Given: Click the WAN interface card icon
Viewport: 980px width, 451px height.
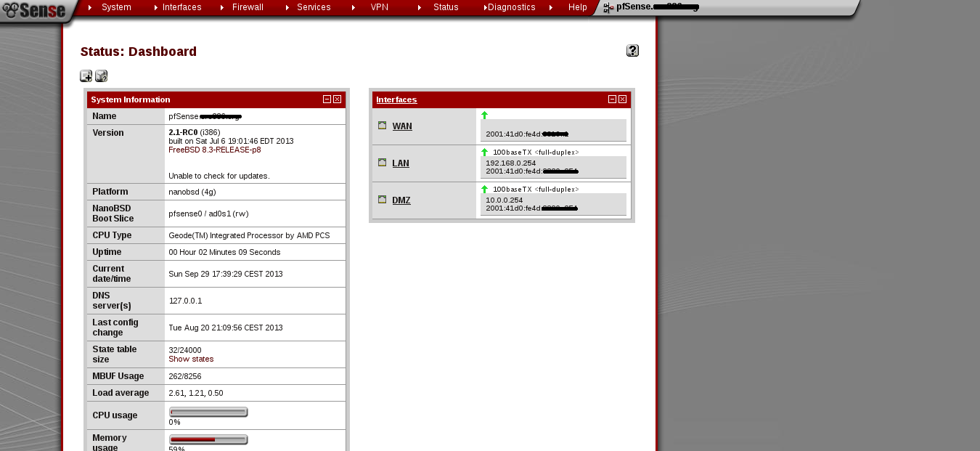Looking at the screenshot, I should 382,126.
